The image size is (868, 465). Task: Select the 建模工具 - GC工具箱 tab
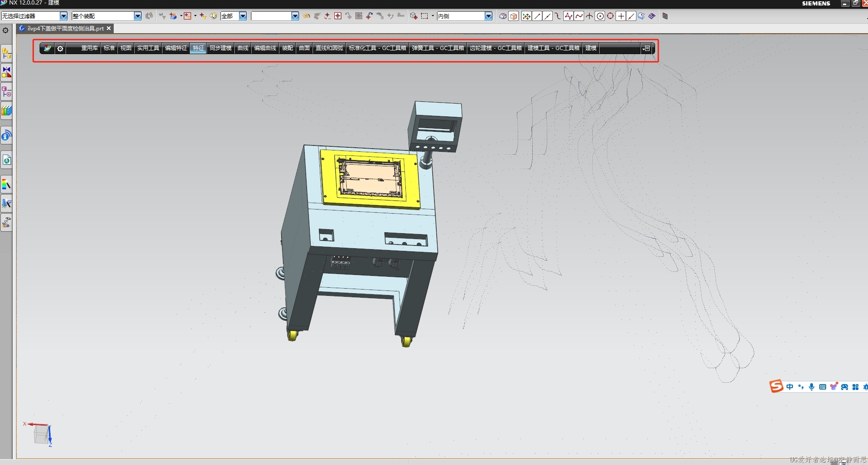[554, 48]
